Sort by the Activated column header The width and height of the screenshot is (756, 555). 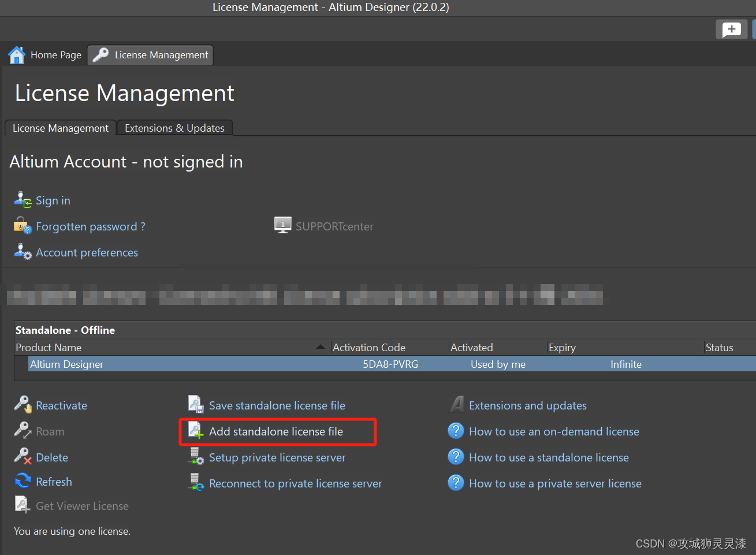tap(498, 347)
